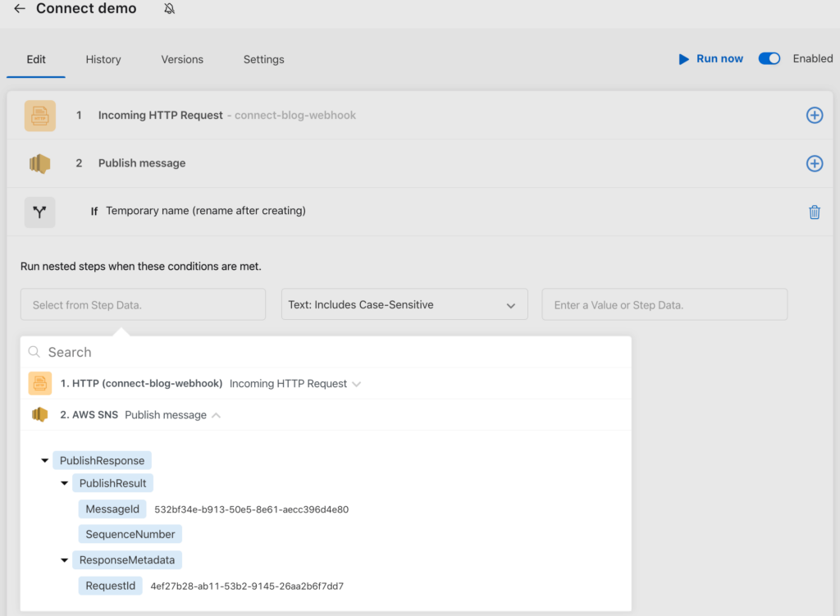Expand the HTTP connect-blog-webhook step data
The height and width of the screenshot is (616, 840).
click(x=356, y=384)
